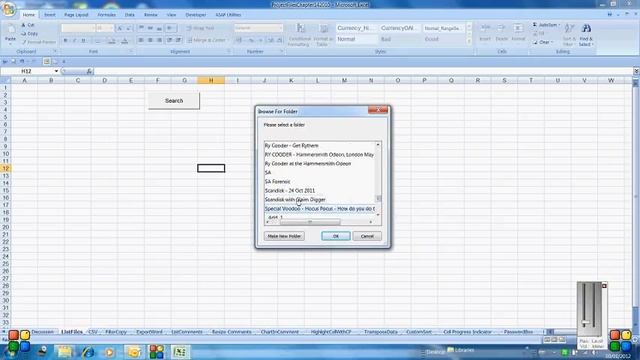Open Find & Select

point(586,35)
